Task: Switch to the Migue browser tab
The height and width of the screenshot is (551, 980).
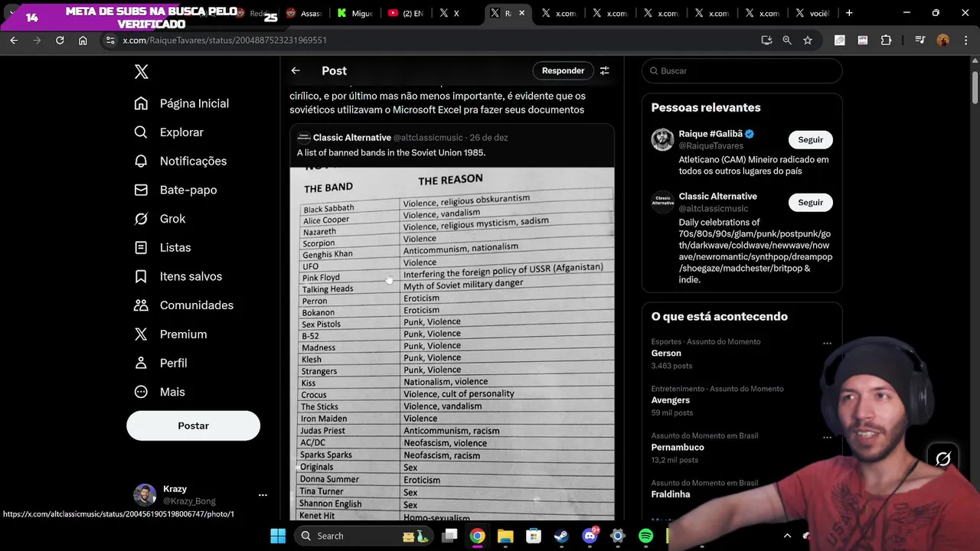Action: [354, 13]
